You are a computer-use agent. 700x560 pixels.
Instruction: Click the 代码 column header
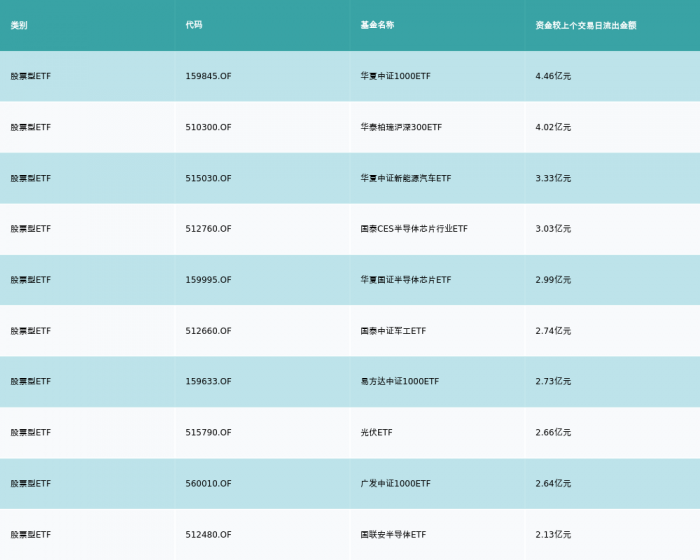(194, 25)
